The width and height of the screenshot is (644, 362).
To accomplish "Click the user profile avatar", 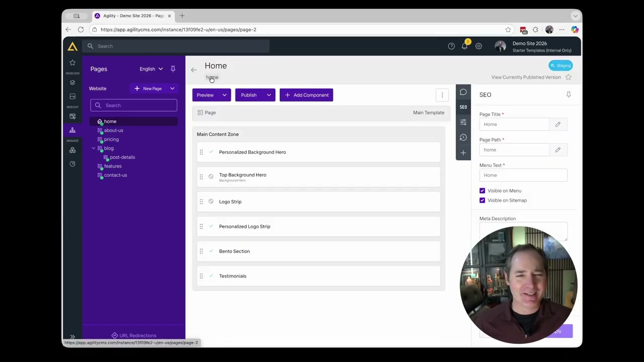I will click(x=500, y=46).
